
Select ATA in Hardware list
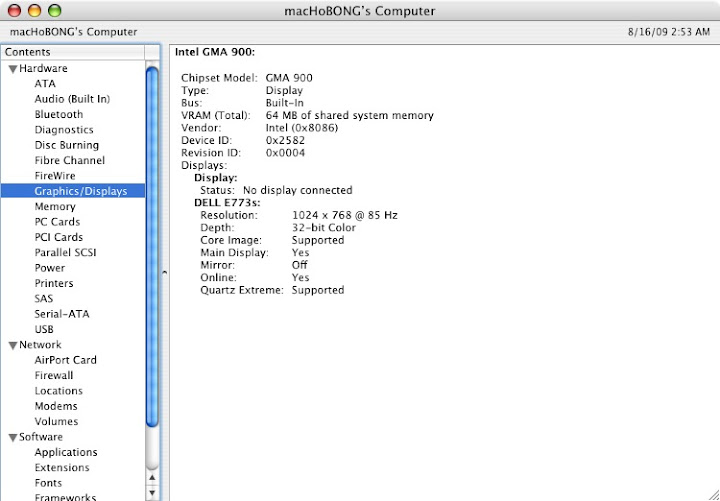coord(45,84)
